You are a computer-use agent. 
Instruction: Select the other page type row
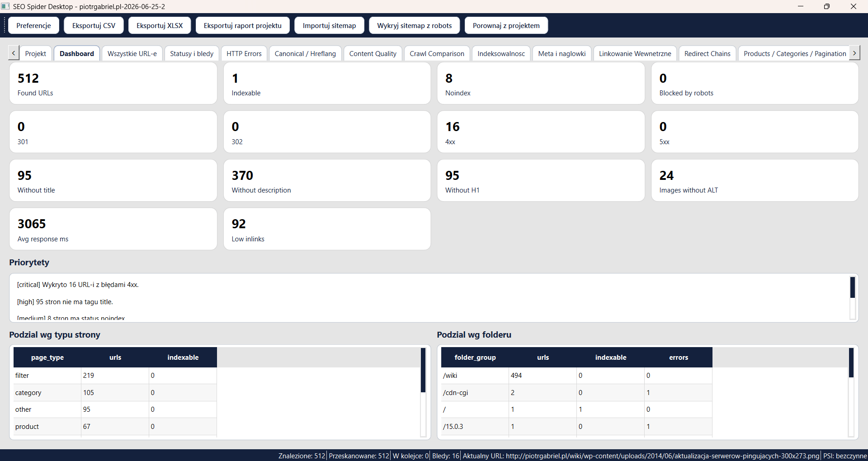(x=115, y=409)
